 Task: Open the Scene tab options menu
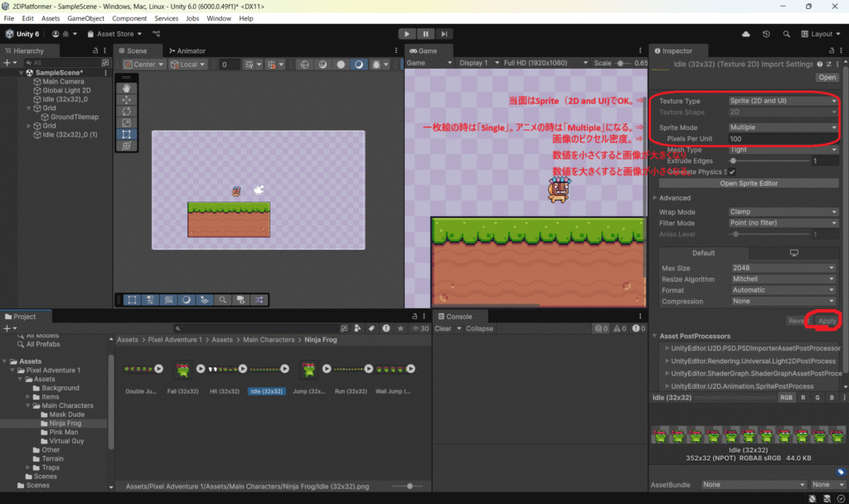tap(395, 51)
